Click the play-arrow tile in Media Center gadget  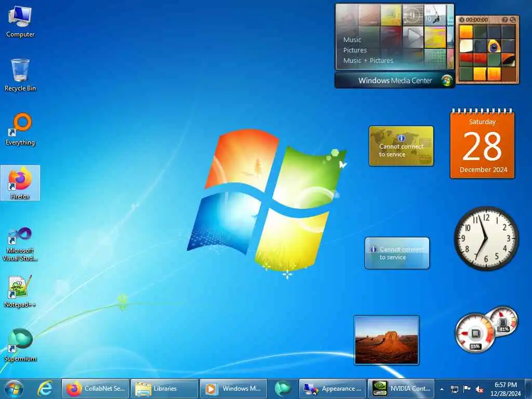click(413, 36)
